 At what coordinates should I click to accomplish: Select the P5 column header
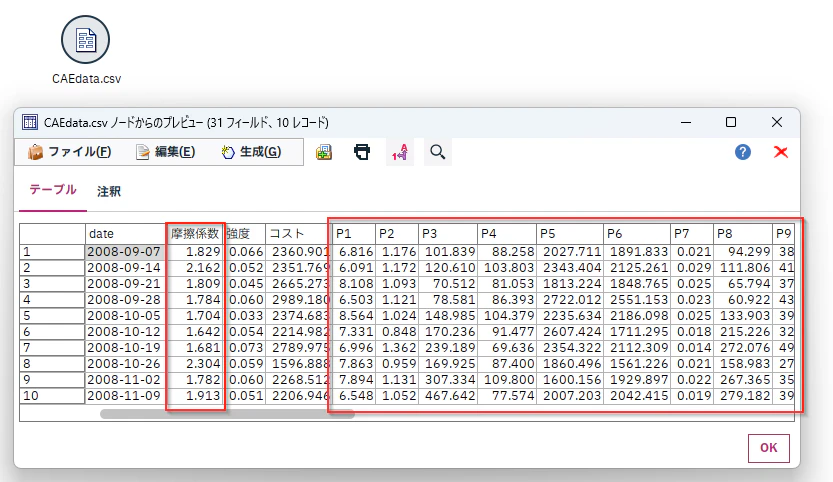[570, 234]
